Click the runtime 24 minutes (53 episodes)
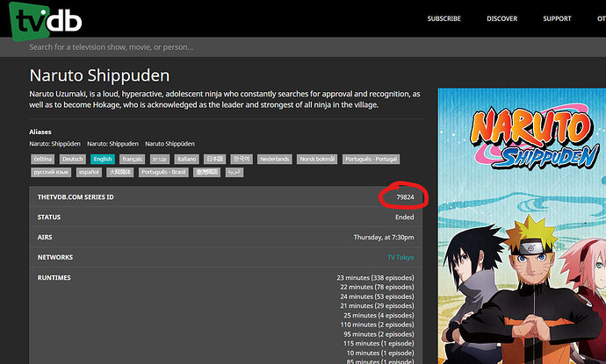This screenshot has width=606, height=364. pyautogui.click(x=377, y=296)
